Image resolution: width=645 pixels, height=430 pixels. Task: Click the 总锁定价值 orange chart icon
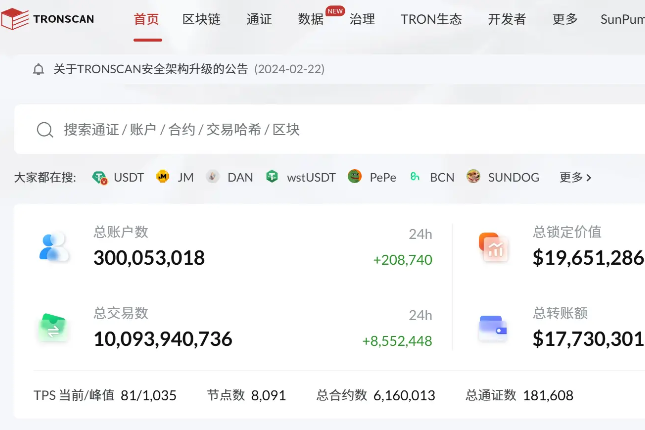click(494, 247)
